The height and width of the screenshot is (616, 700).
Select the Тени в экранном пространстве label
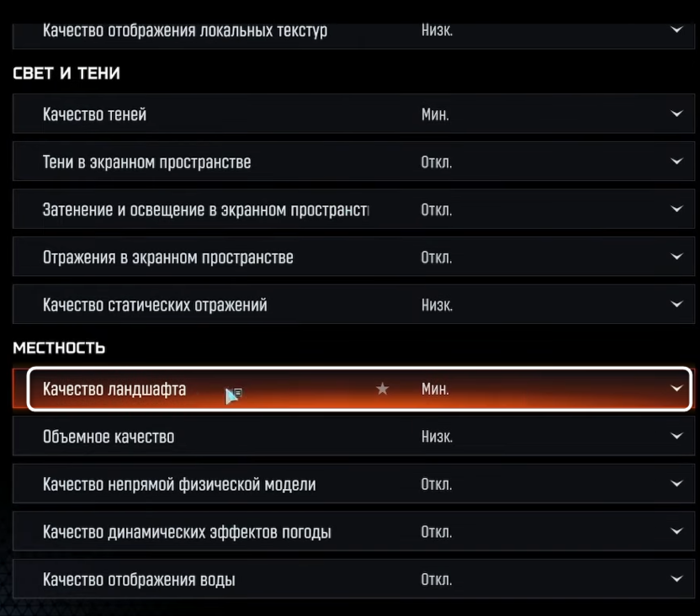point(146,162)
